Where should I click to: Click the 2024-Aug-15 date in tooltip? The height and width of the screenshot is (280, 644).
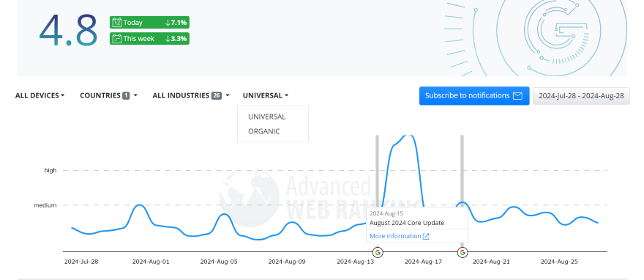click(x=386, y=213)
